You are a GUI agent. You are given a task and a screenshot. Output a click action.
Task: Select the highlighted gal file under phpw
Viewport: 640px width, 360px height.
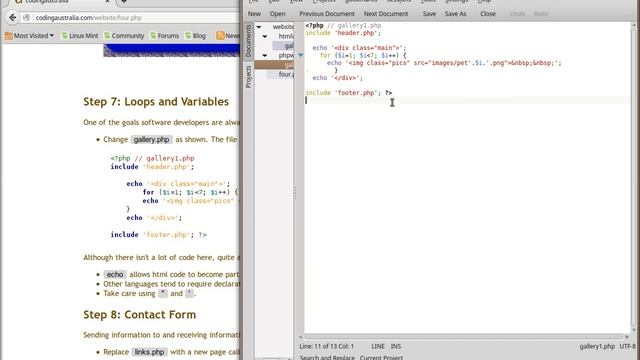[274, 65]
